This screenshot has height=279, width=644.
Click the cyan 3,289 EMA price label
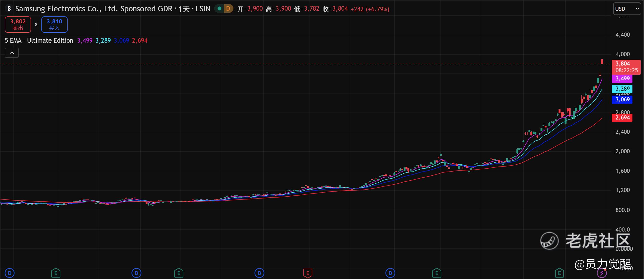tap(622, 89)
